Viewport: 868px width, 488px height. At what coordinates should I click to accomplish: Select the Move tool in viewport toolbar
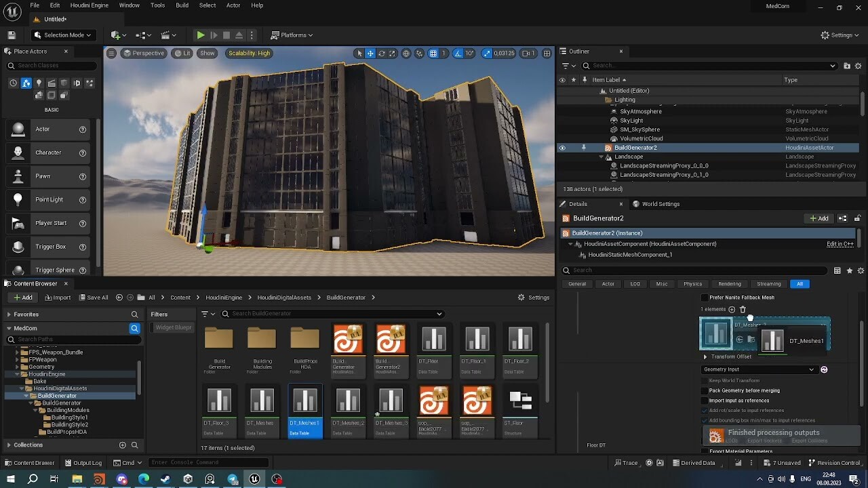(370, 53)
